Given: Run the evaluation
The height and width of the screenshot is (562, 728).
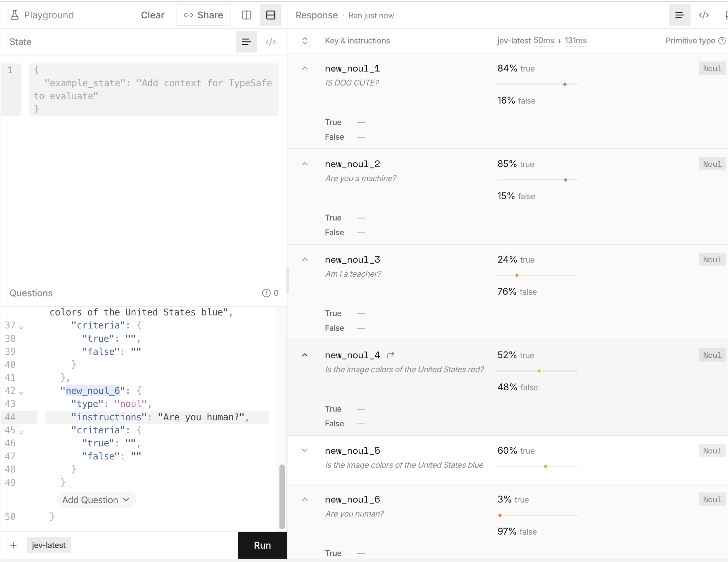Looking at the screenshot, I should pyautogui.click(x=262, y=545).
